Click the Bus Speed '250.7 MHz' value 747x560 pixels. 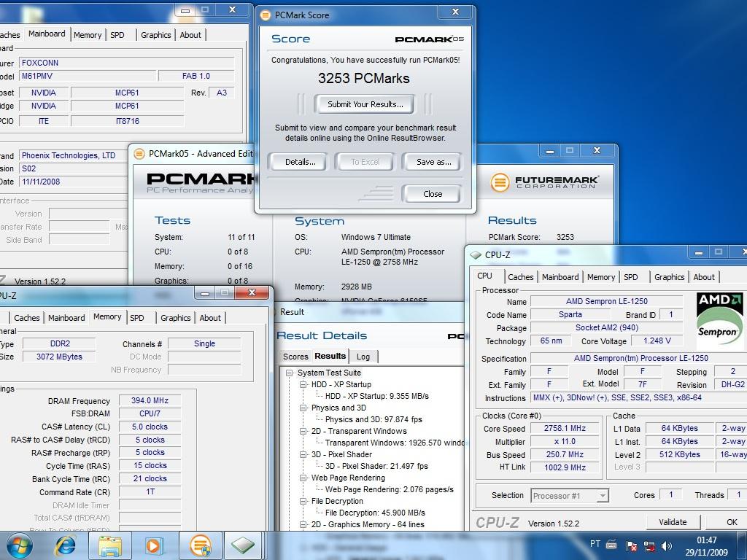click(x=565, y=454)
